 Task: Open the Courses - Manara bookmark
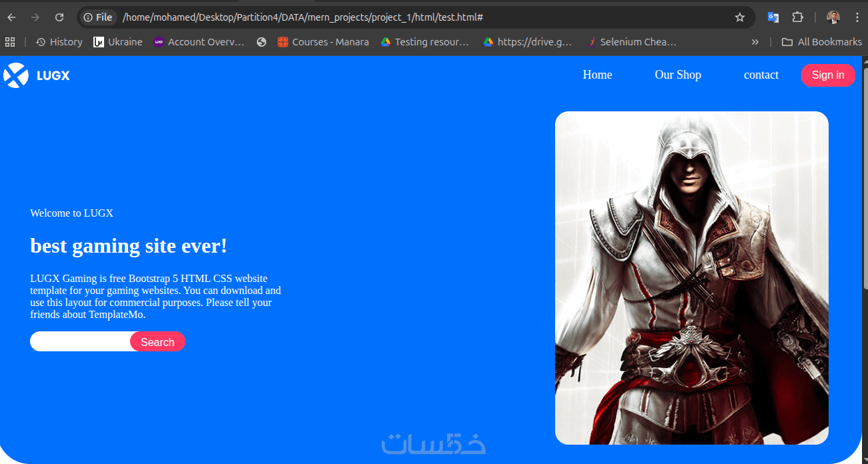pos(323,42)
